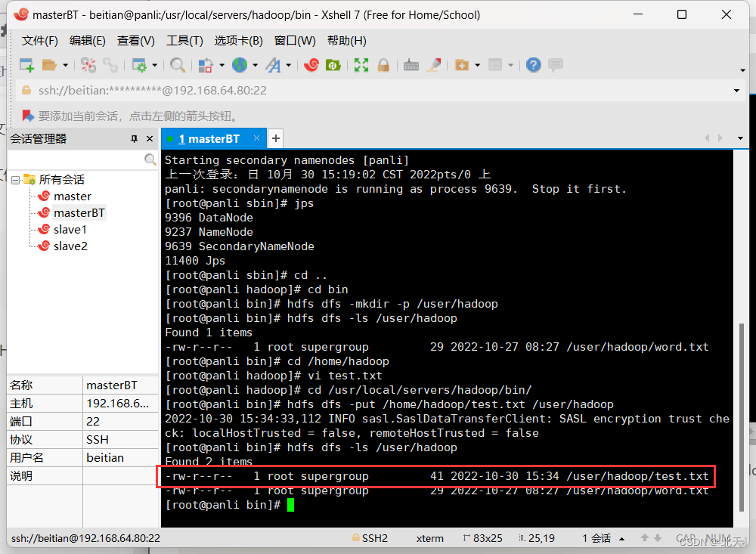756x554 pixels.
Task: Toggle pin on Session Manager panel
Action: tap(134, 139)
